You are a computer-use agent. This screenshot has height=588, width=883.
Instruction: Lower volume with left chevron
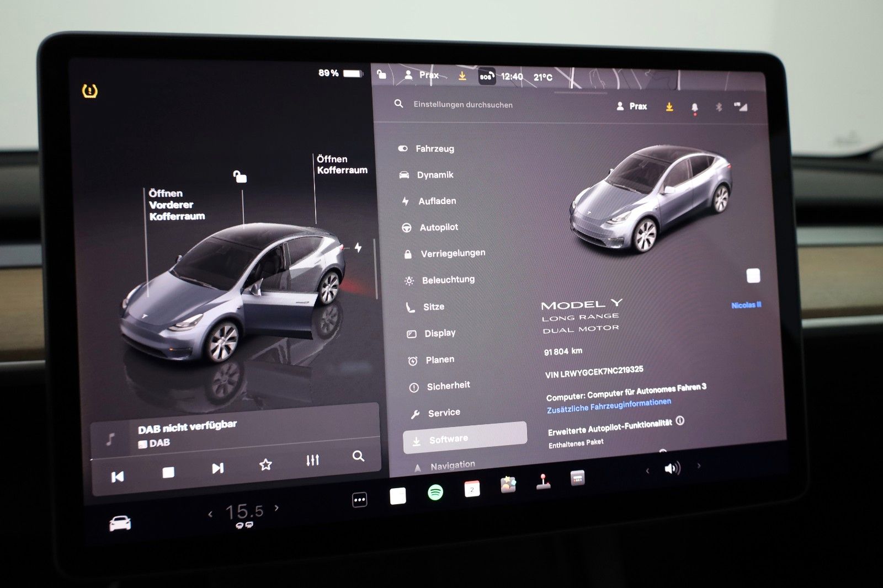pos(647,471)
